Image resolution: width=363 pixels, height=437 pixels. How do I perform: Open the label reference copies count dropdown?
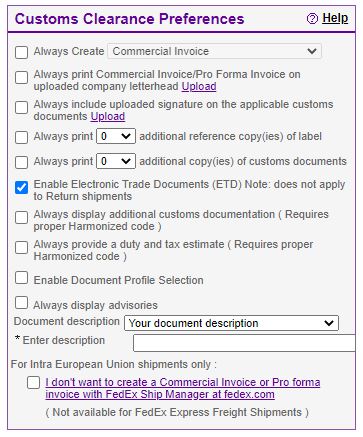pyautogui.click(x=116, y=136)
